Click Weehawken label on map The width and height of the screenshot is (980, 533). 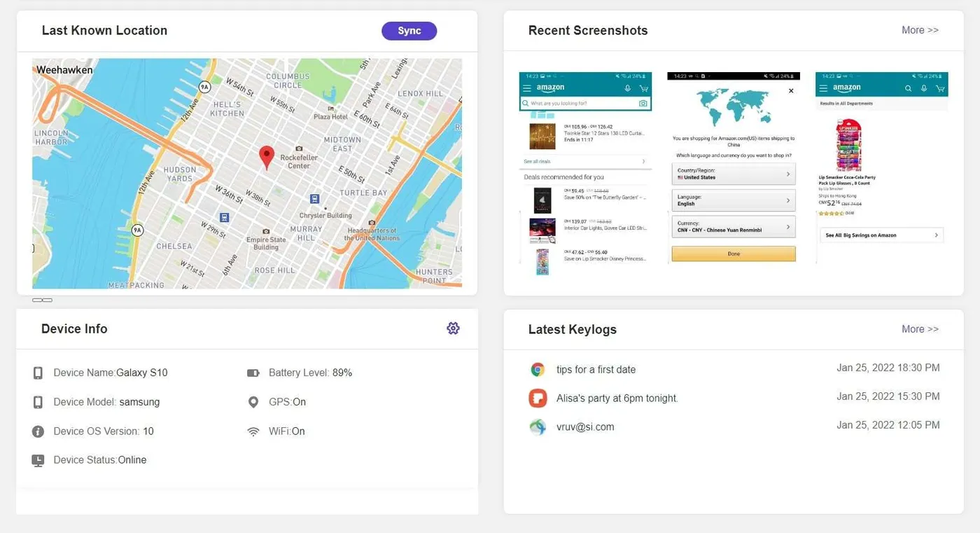[x=64, y=70]
